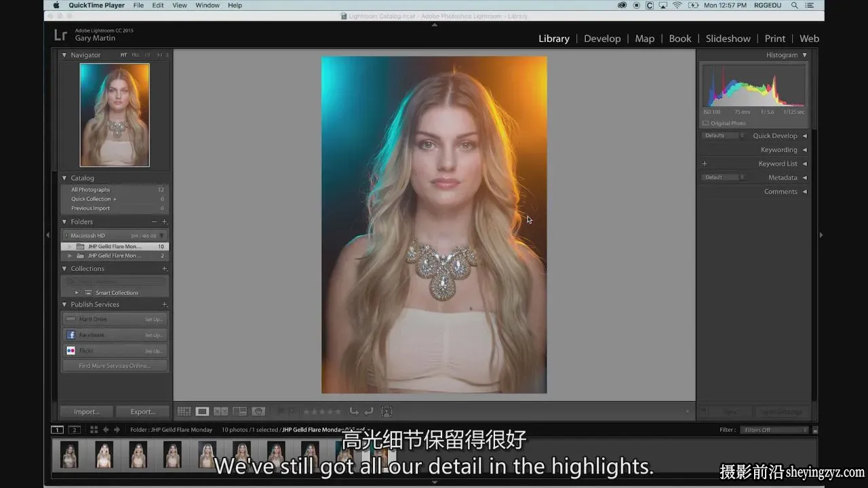Switch to the Develop module

pyautogui.click(x=602, y=39)
